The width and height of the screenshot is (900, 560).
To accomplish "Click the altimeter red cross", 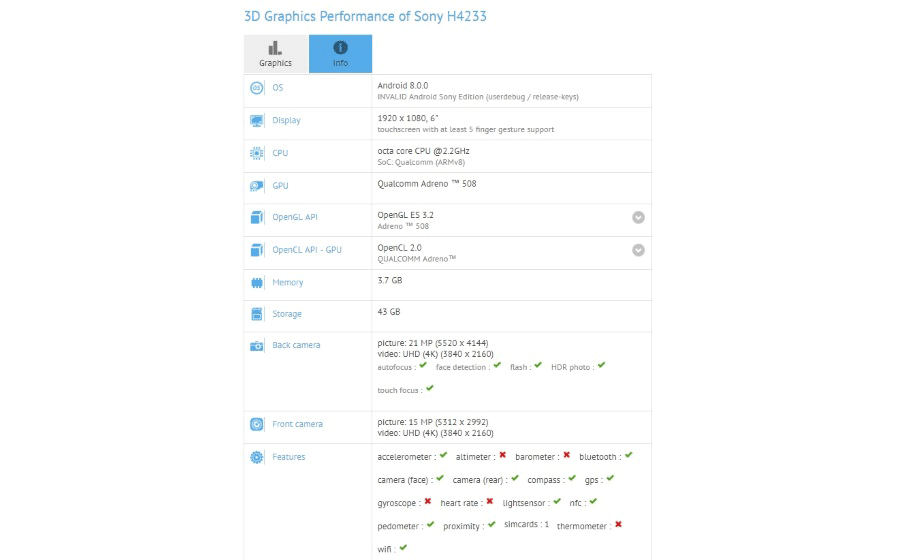I will point(503,455).
